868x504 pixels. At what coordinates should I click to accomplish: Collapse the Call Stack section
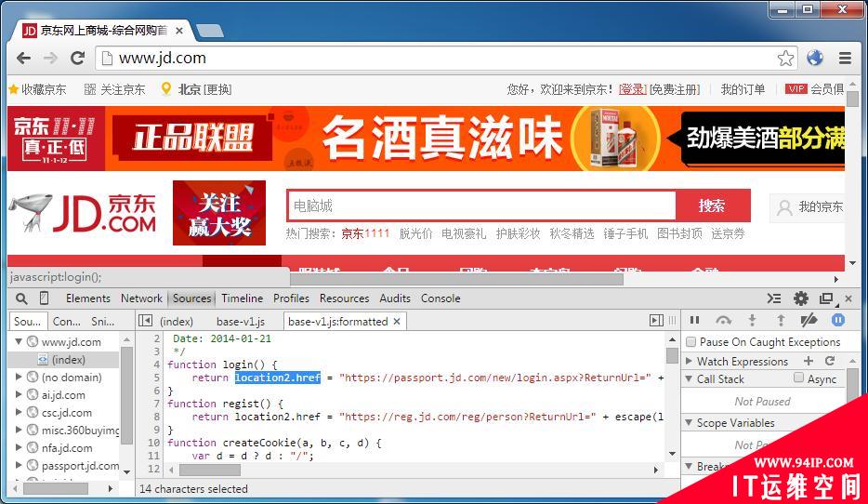(x=690, y=378)
